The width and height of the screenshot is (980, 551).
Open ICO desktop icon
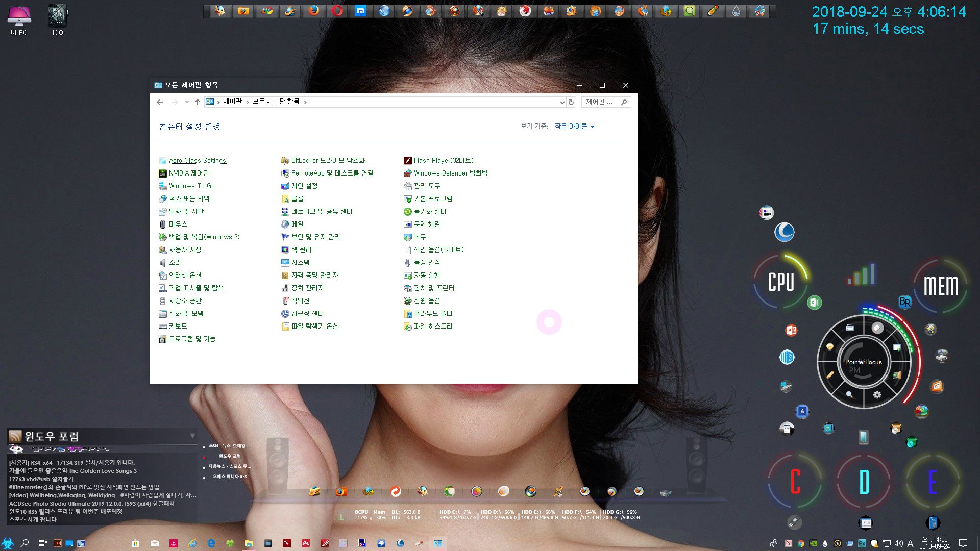tap(58, 20)
